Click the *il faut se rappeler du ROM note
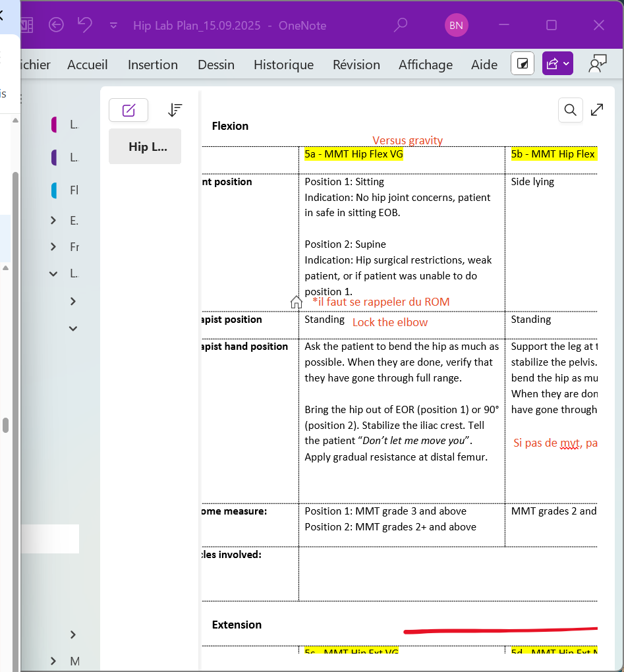This screenshot has height=672, width=624. [381, 302]
